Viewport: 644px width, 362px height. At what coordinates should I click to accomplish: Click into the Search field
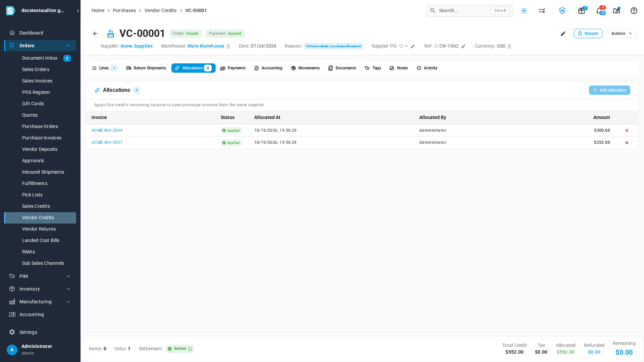470,11
